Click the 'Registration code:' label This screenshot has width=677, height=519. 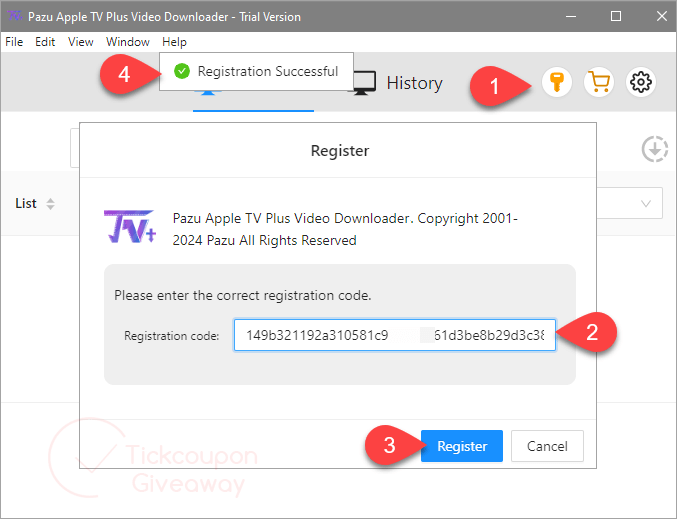pyautogui.click(x=171, y=335)
